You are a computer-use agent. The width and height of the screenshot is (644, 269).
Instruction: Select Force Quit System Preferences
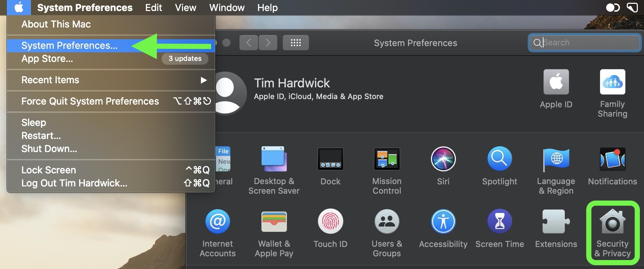(111, 101)
